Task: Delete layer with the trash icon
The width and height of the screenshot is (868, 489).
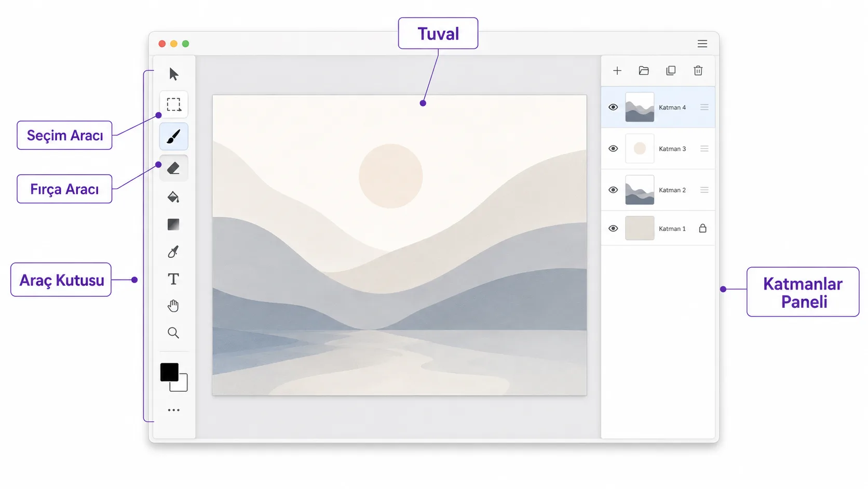Action: pyautogui.click(x=698, y=71)
